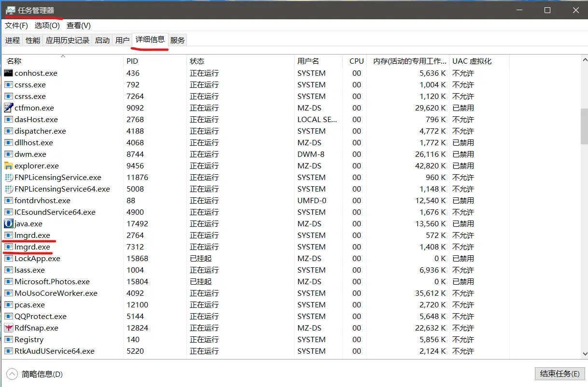Click the ctfmon.exe pen icon
588x387 pixels.
pos(8,108)
